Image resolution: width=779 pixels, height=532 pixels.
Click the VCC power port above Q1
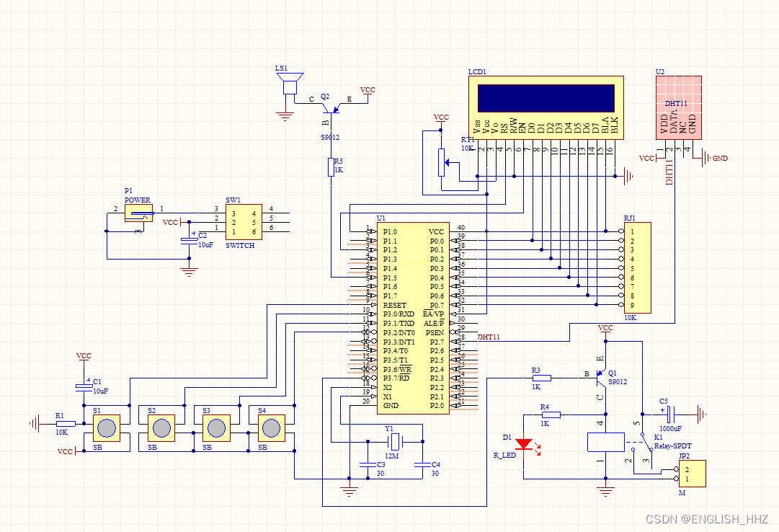[x=605, y=331]
